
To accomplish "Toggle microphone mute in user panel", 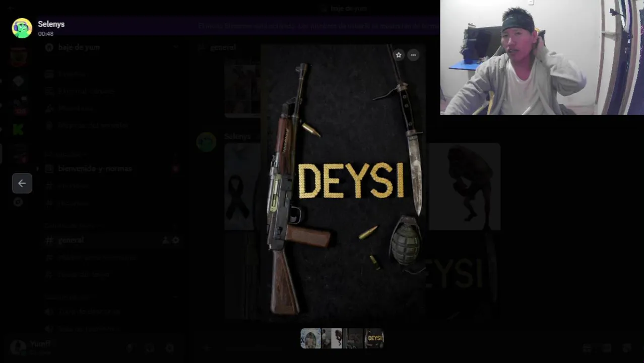I will pos(130,348).
